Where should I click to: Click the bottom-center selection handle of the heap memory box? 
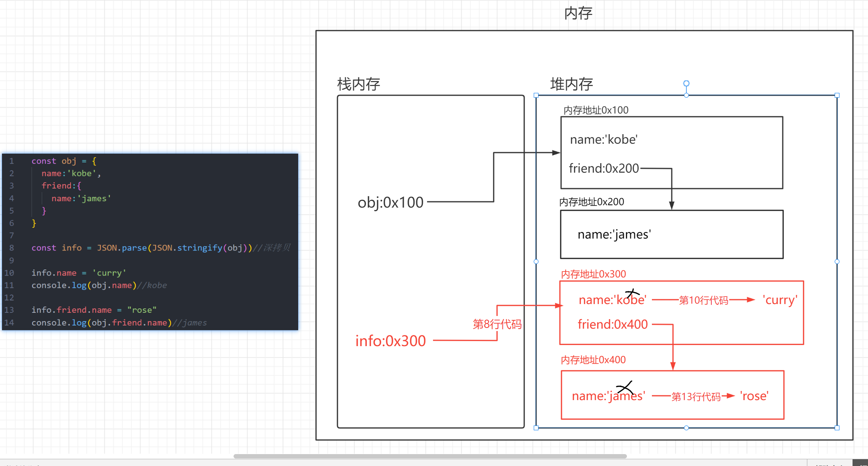pyautogui.click(x=686, y=428)
